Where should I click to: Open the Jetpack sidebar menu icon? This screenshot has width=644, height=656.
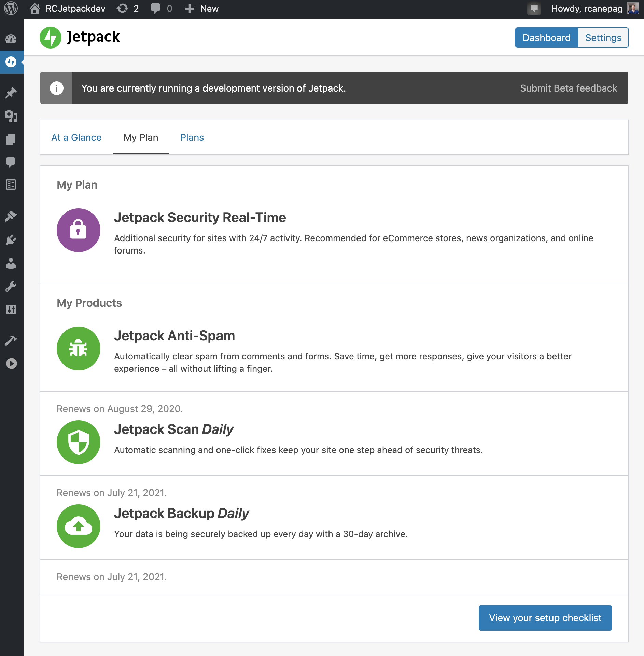coord(11,62)
